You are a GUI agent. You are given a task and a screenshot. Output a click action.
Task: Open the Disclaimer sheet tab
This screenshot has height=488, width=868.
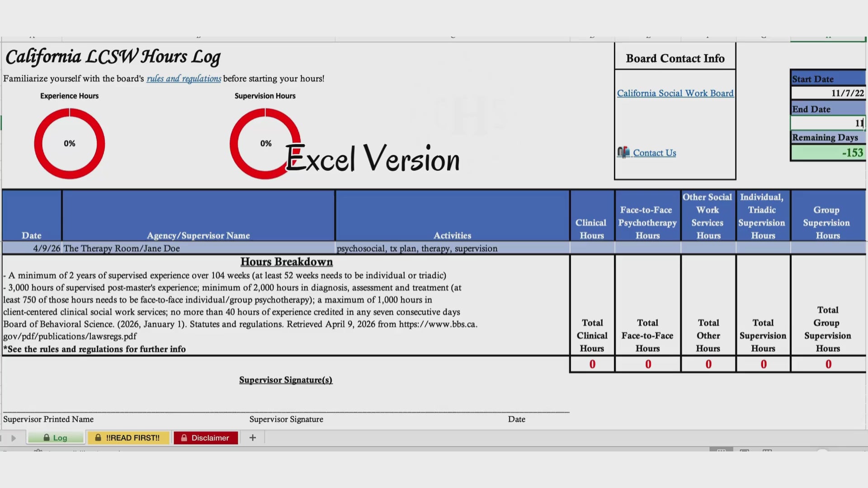click(206, 437)
